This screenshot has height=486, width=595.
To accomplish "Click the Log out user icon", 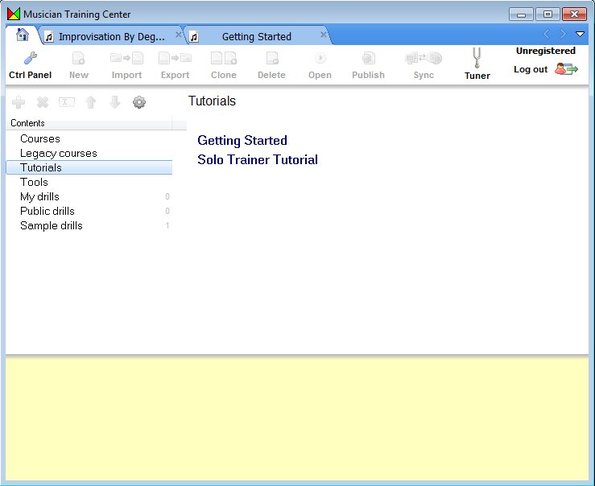I will (x=566, y=69).
